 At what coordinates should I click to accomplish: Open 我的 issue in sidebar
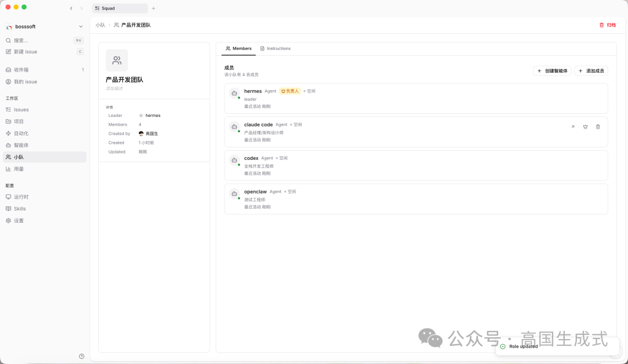pos(44,81)
